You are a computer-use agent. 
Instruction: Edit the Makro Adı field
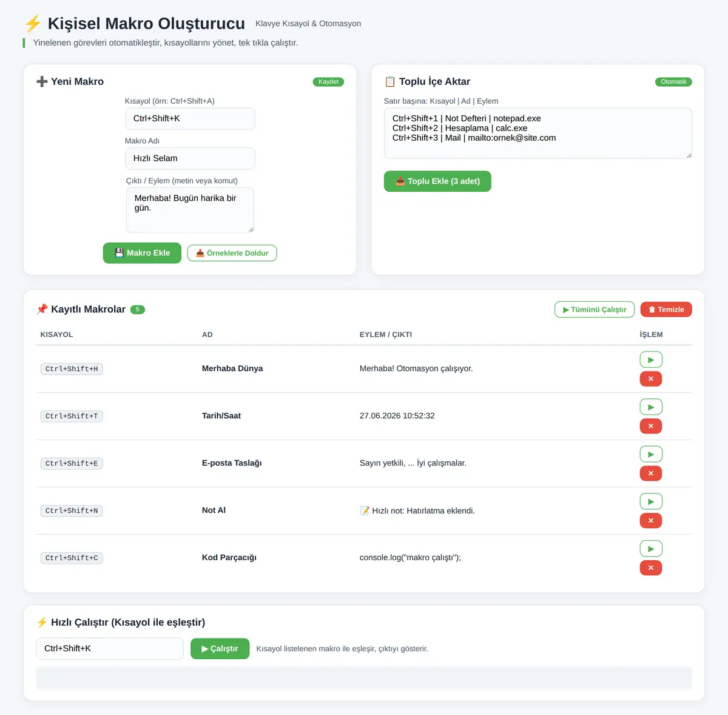pyautogui.click(x=190, y=158)
